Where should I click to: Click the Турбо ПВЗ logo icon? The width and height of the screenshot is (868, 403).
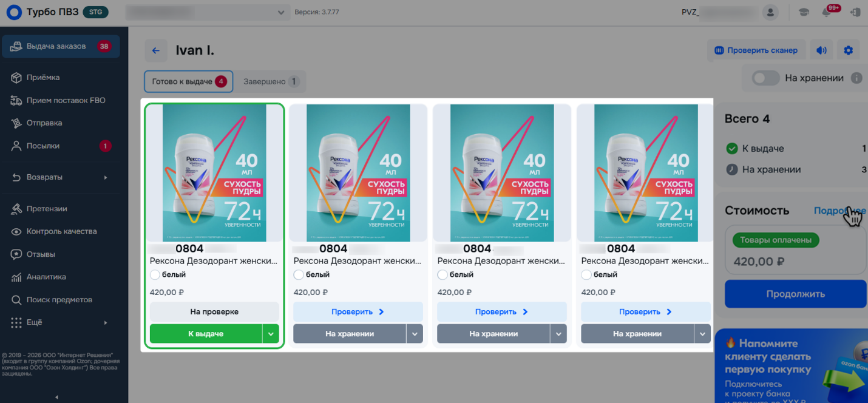tap(13, 12)
